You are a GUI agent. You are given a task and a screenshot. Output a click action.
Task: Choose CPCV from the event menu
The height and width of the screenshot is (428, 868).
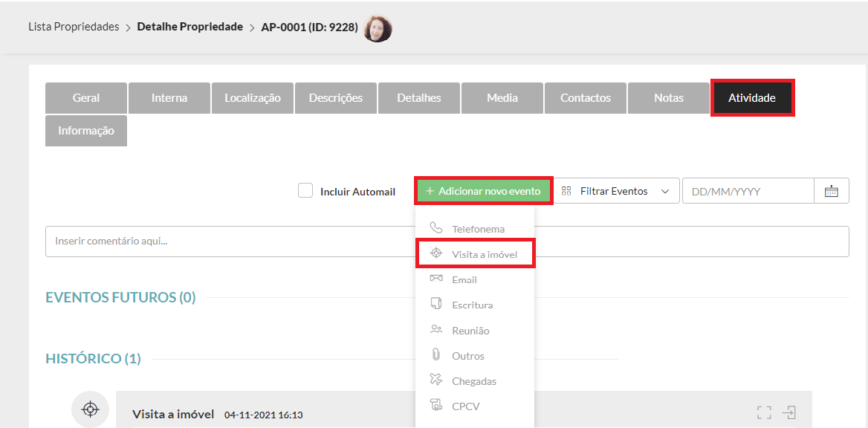[474, 406]
